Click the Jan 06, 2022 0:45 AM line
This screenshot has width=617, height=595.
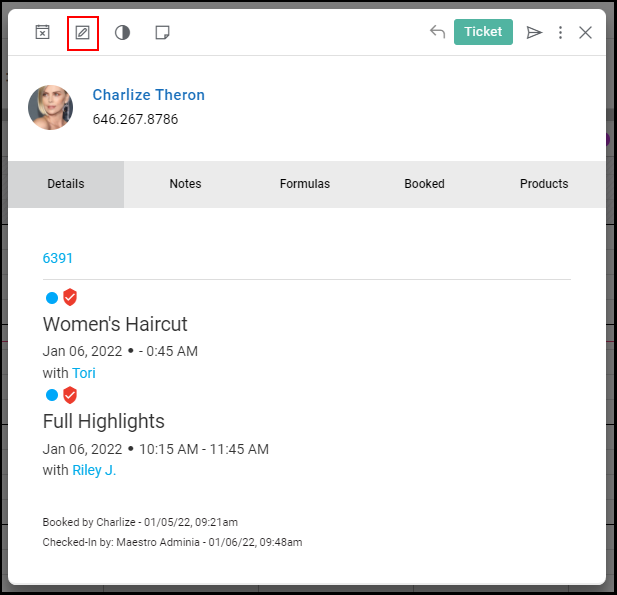click(x=120, y=351)
